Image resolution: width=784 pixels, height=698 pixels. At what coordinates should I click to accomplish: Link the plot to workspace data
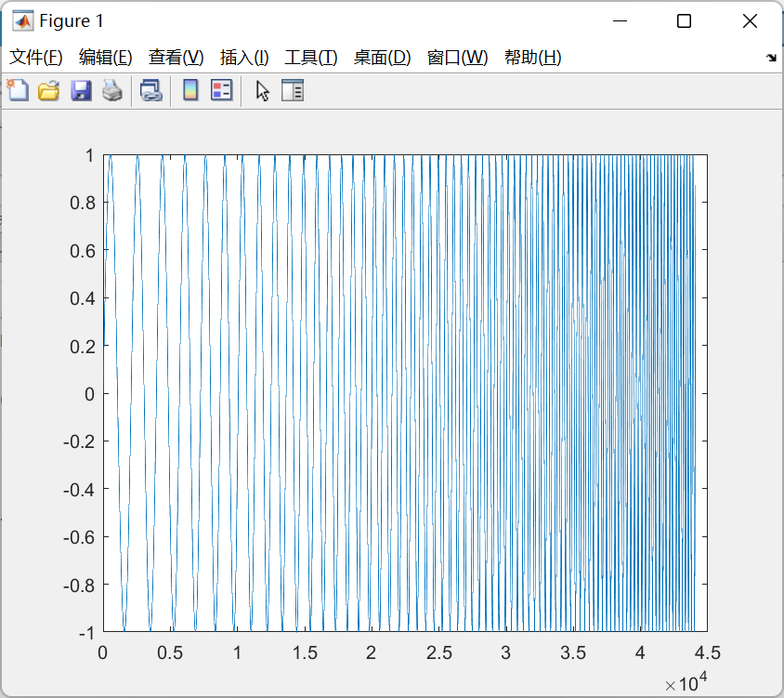[x=151, y=90]
